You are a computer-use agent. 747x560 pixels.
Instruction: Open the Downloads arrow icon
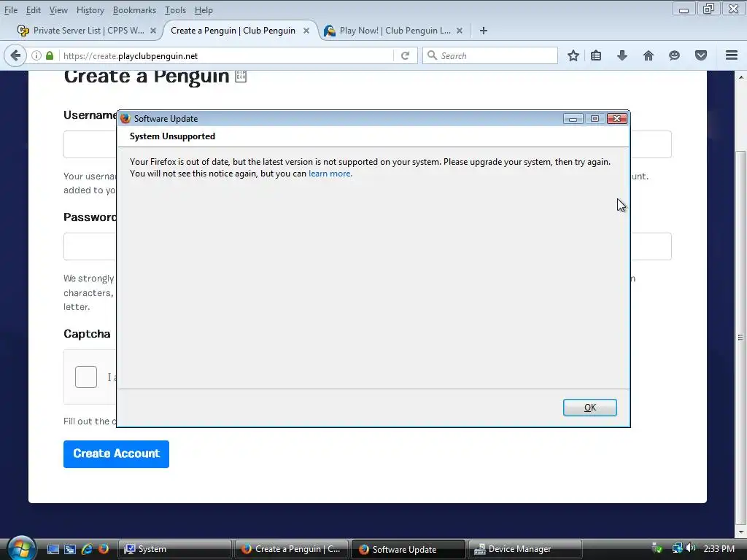tap(622, 55)
